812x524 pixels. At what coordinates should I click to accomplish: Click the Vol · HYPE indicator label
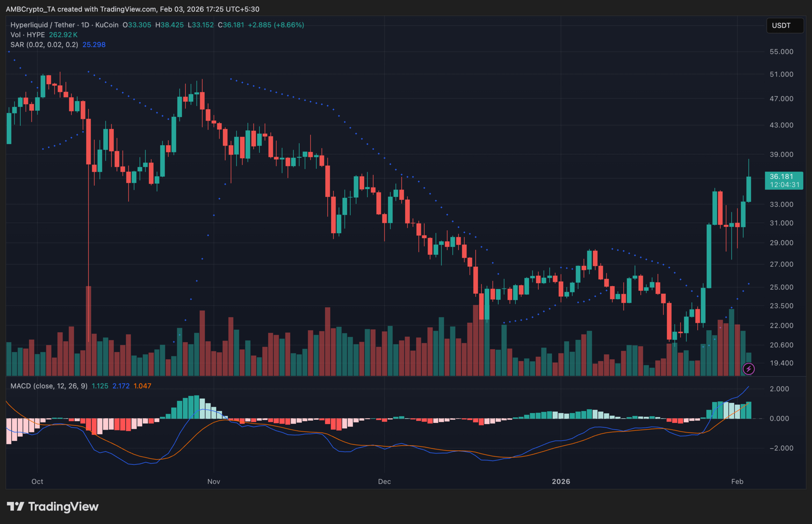pos(27,35)
